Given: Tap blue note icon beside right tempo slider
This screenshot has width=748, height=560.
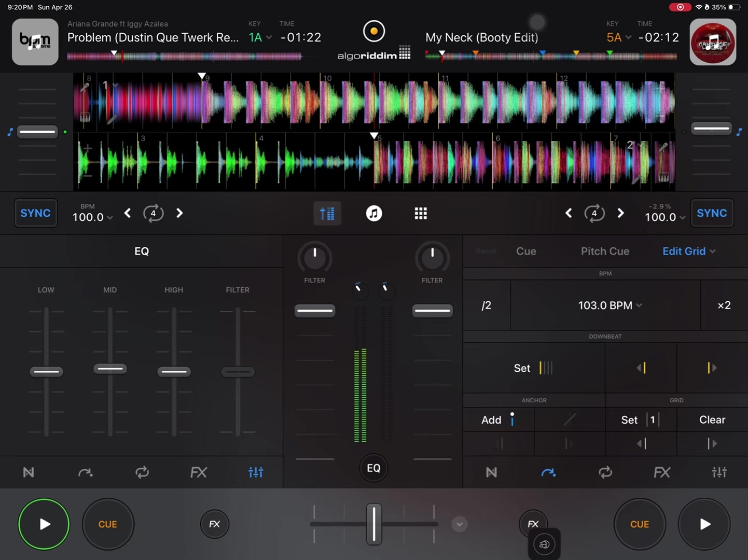Looking at the screenshot, I should (x=739, y=132).
